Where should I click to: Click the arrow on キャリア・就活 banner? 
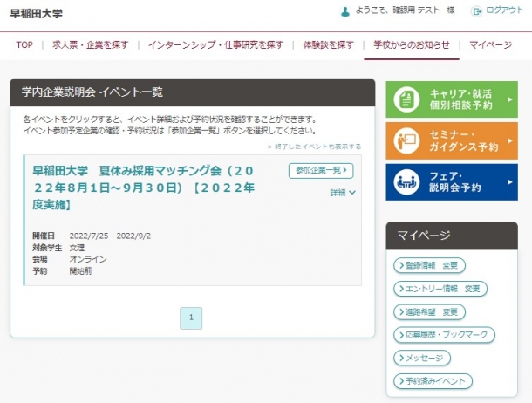click(x=509, y=99)
